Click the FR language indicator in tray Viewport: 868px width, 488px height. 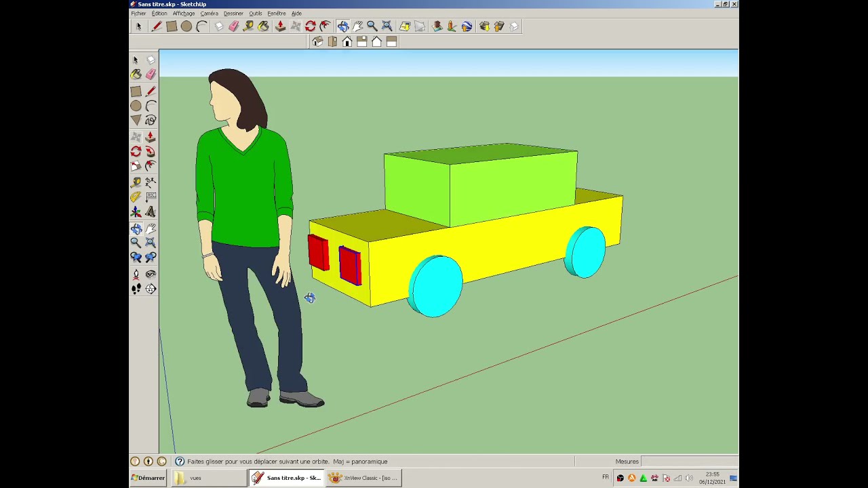click(x=606, y=478)
